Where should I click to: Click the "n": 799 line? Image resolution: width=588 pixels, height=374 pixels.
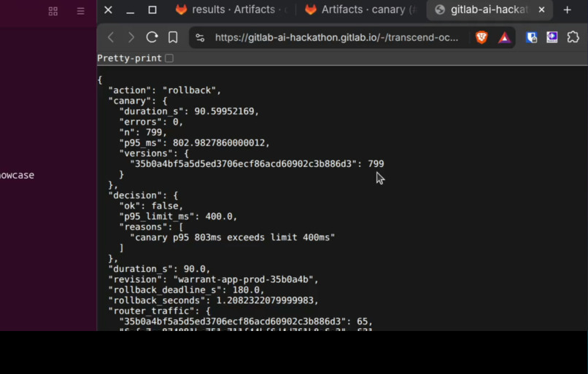[x=143, y=132]
